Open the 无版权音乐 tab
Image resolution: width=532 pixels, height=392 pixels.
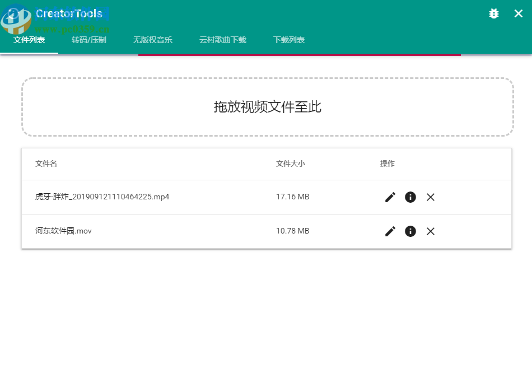pos(153,40)
